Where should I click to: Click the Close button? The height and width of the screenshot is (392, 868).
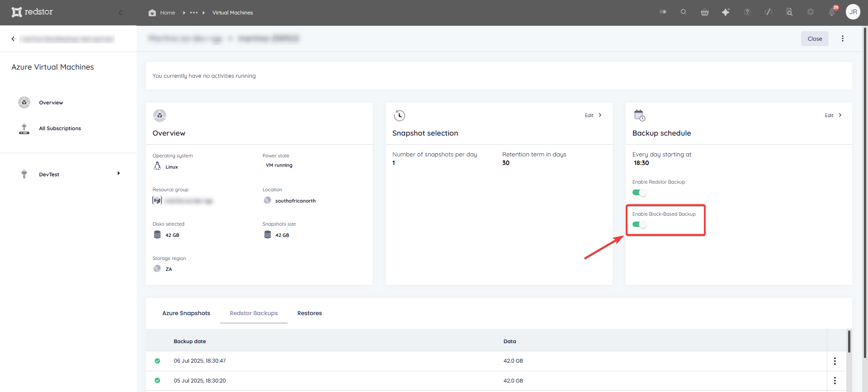pos(815,39)
